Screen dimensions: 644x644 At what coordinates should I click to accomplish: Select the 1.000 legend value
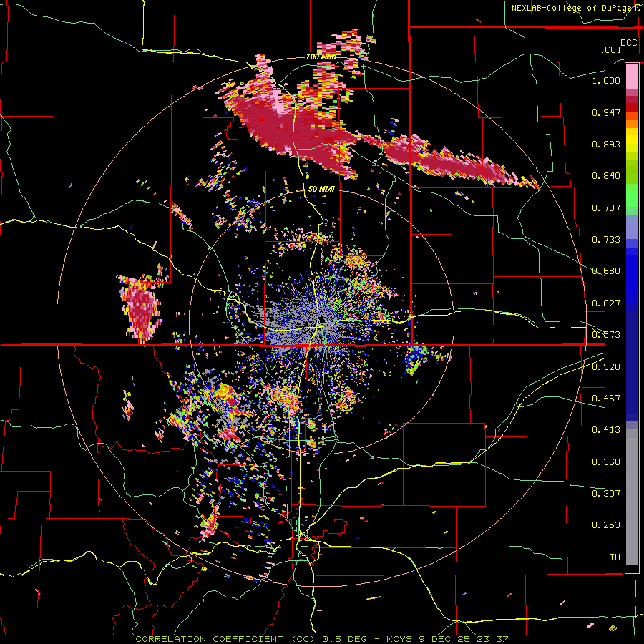(x=606, y=80)
